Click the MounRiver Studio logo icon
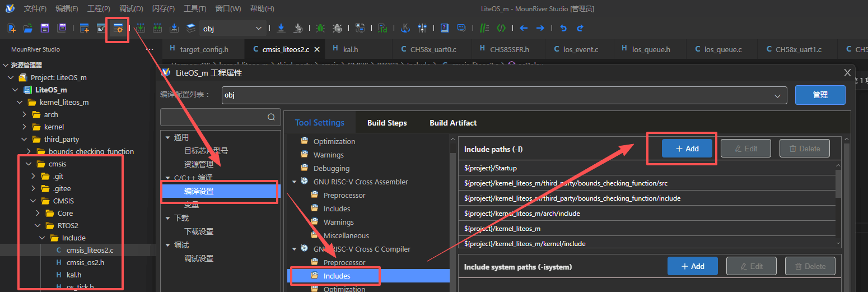 [10, 8]
